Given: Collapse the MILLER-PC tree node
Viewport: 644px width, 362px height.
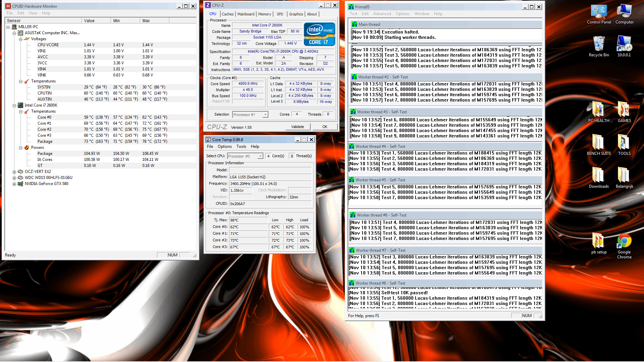Looking at the screenshot, I should tap(8, 27).
